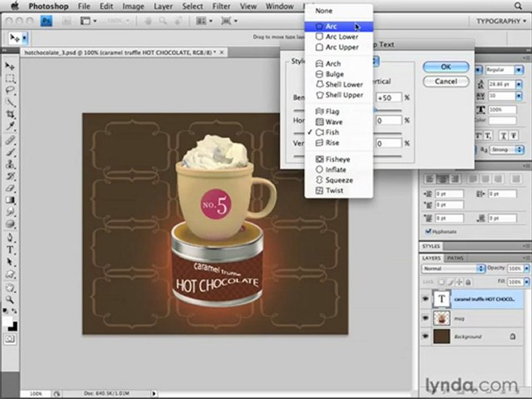The width and height of the screenshot is (532, 399).
Task: Select the Path Selection tool
Action: (x=10, y=262)
